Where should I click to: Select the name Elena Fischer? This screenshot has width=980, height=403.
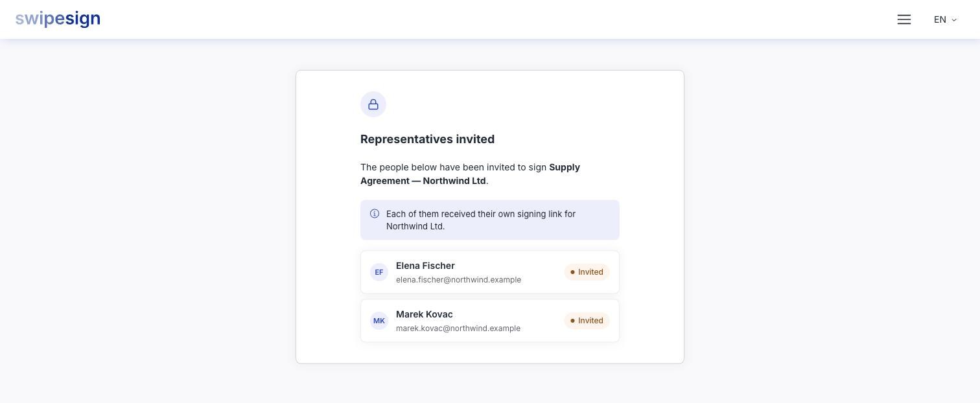pos(425,266)
